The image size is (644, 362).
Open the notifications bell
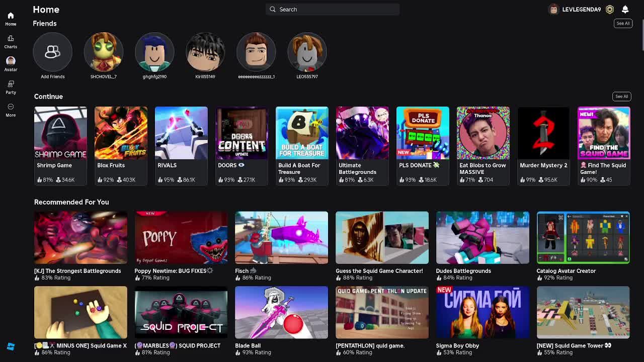tap(625, 9)
